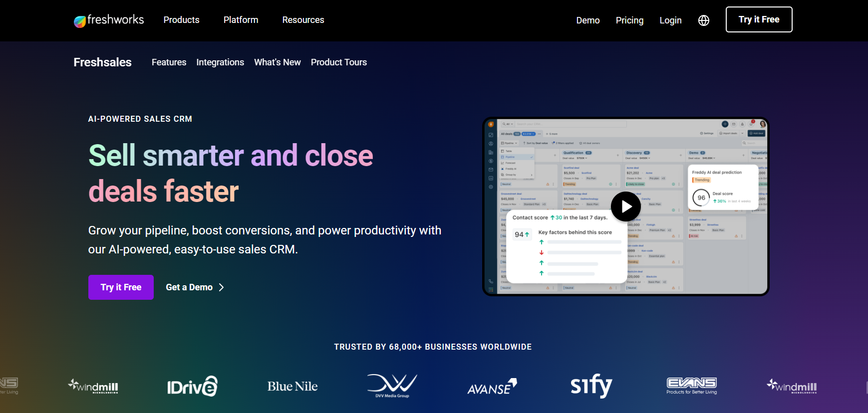This screenshot has width=868, height=413.
Task: Click the Evans Products for Better Living logo
Action: [692, 386]
